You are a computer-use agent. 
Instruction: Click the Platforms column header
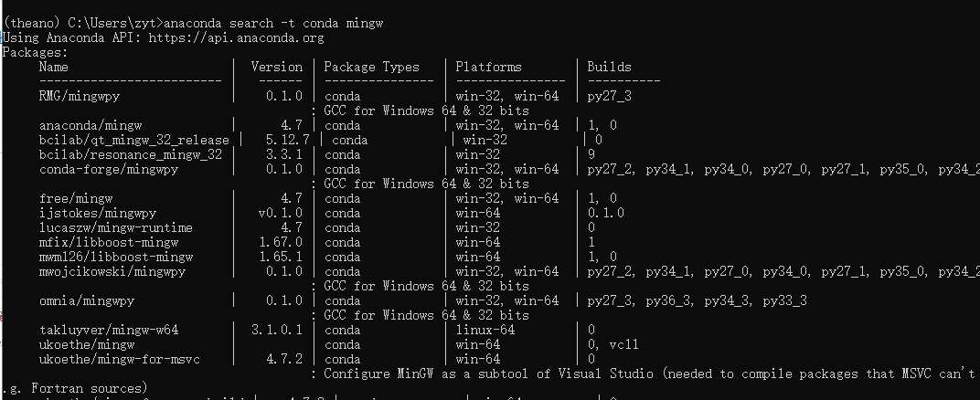[489, 67]
